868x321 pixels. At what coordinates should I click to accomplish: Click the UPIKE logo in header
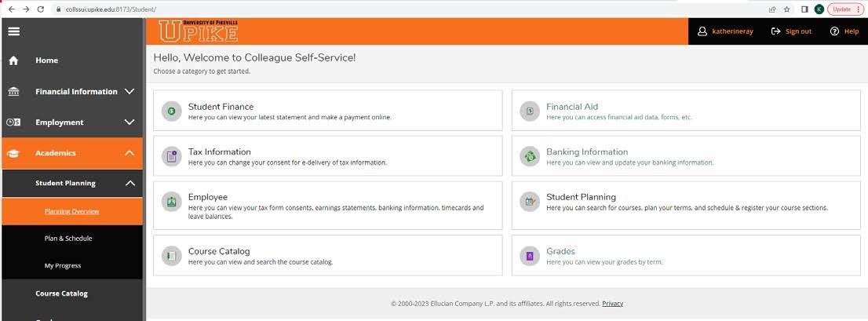click(x=199, y=31)
